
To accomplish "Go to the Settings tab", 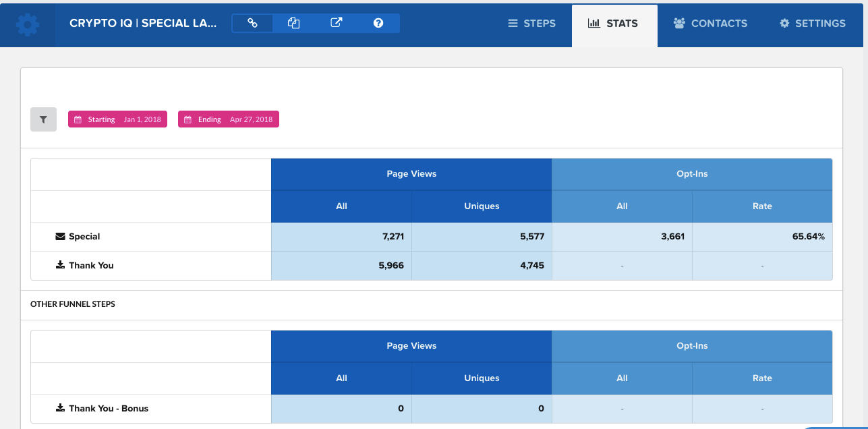I will click(812, 24).
